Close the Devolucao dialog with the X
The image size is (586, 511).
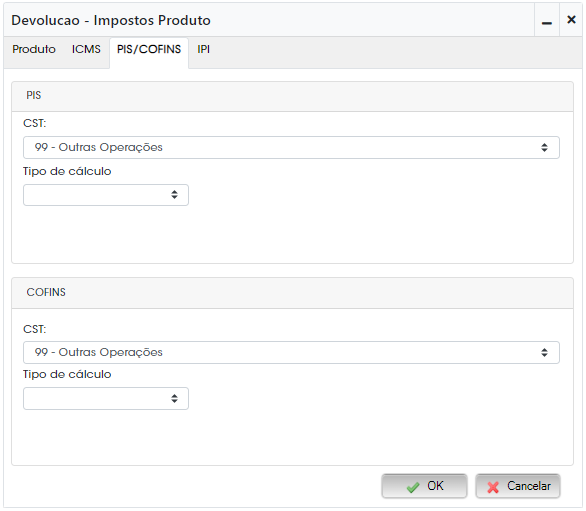click(571, 20)
